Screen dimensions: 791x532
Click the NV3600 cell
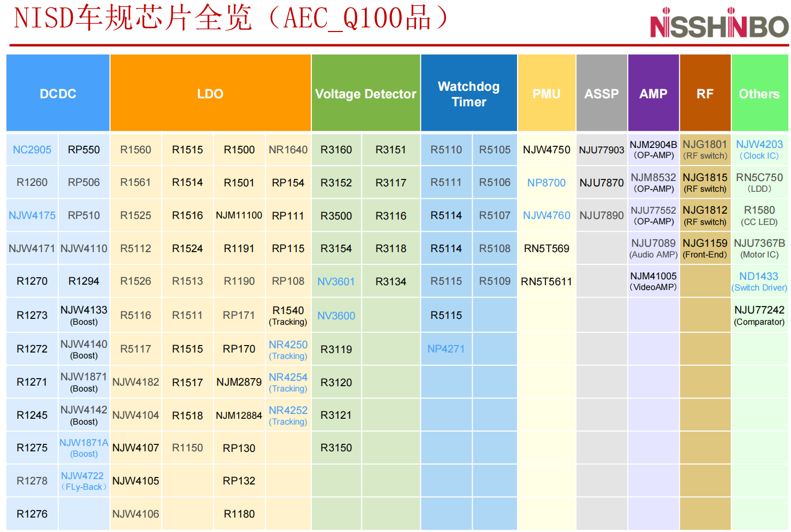[x=336, y=315]
